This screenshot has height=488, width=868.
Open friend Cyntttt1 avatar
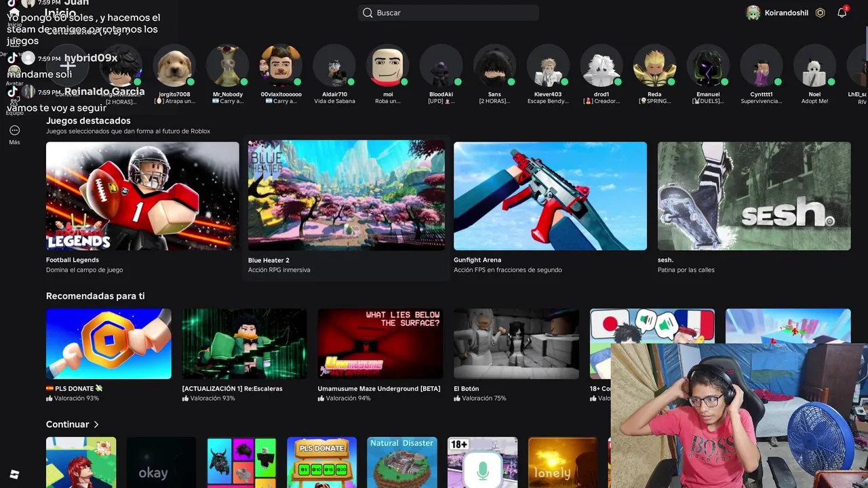761,66
